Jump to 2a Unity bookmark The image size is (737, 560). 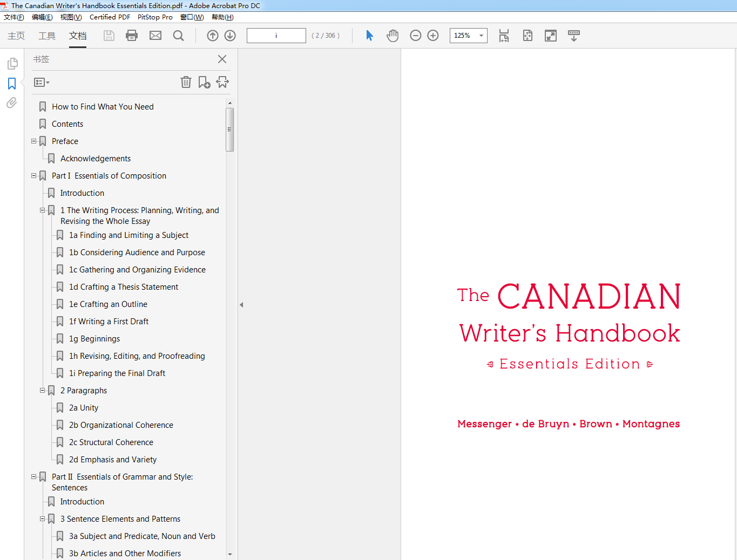click(x=84, y=408)
